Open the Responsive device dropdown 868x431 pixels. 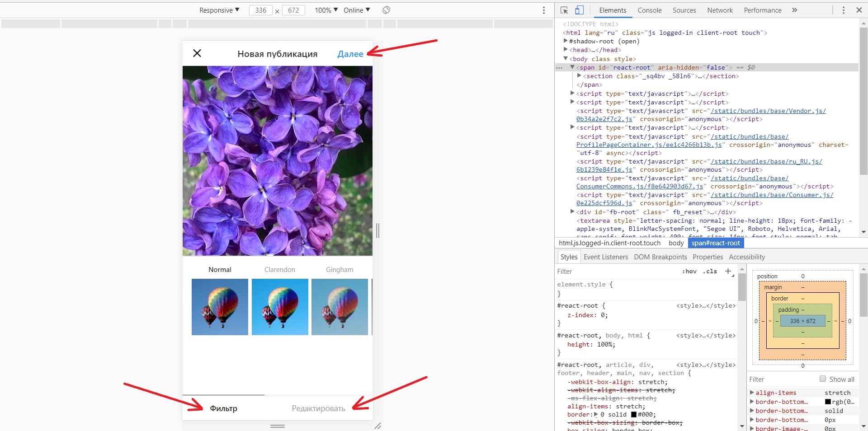pyautogui.click(x=219, y=10)
